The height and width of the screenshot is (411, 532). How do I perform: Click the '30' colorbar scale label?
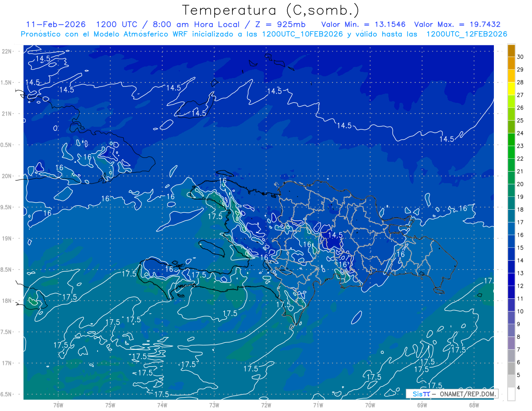tap(520, 57)
